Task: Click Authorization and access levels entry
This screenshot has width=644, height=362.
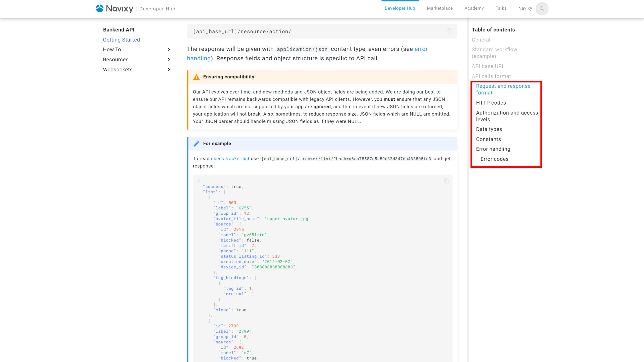Action: tap(507, 116)
